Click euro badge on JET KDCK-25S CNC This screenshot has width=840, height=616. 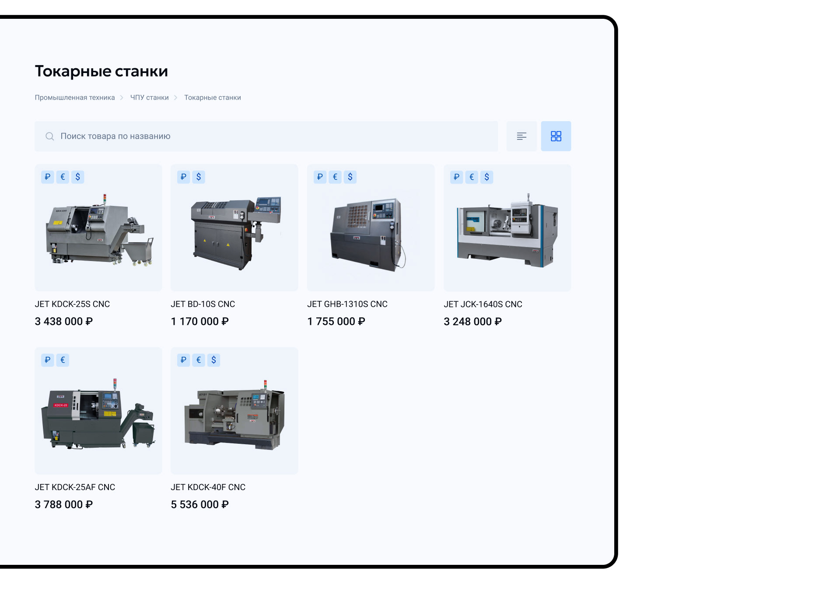pos(63,177)
